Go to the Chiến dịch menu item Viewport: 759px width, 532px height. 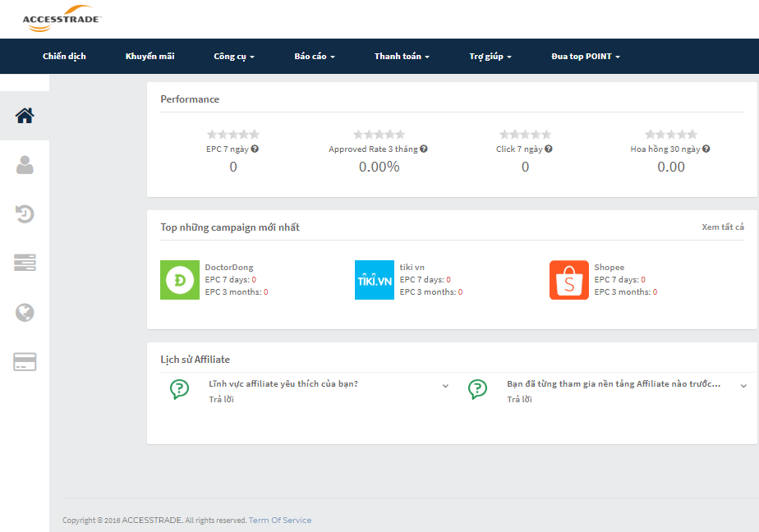click(x=64, y=57)
